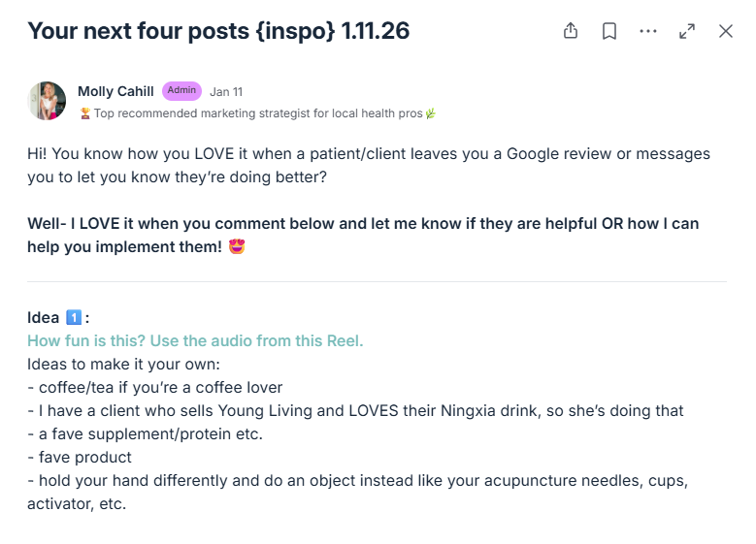The height and width of the screenshot is (544, 756).
Task: Click the number one emoji beside Idea
Action: click(74, 318)
